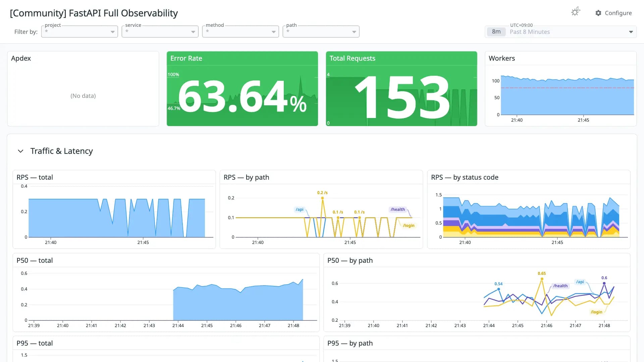Click the Configure gear icon
Image resolution: width=644 pixels, height=362 pixels.
pos(598,13)
